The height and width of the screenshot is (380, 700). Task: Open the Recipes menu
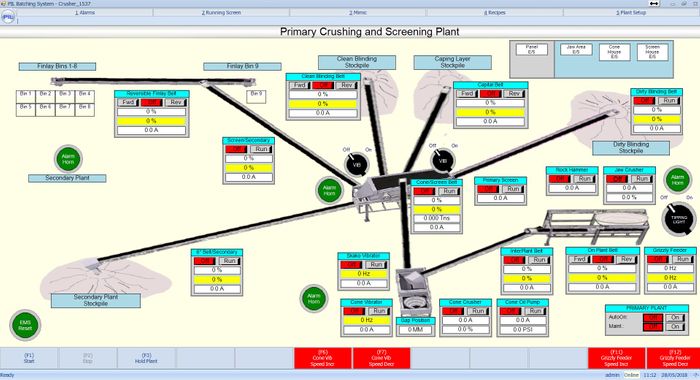tap(495, 13)
